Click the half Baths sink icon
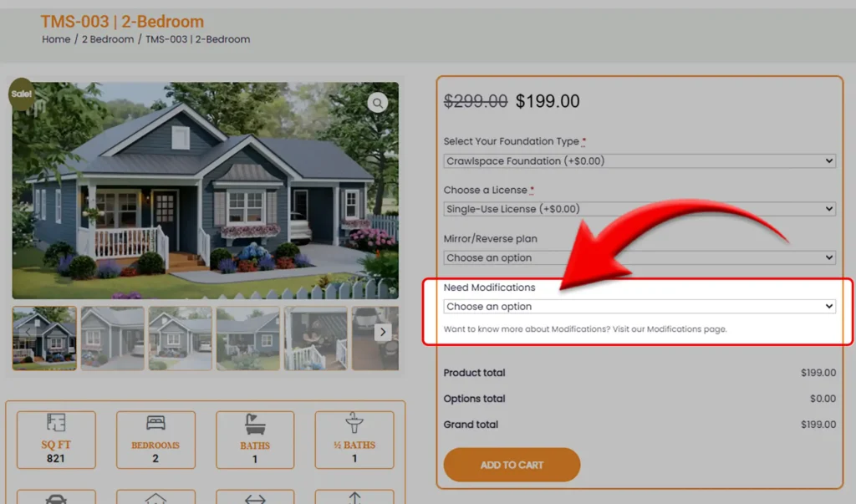856x504 pixels. pyautogui.click(x=354, y=423)
